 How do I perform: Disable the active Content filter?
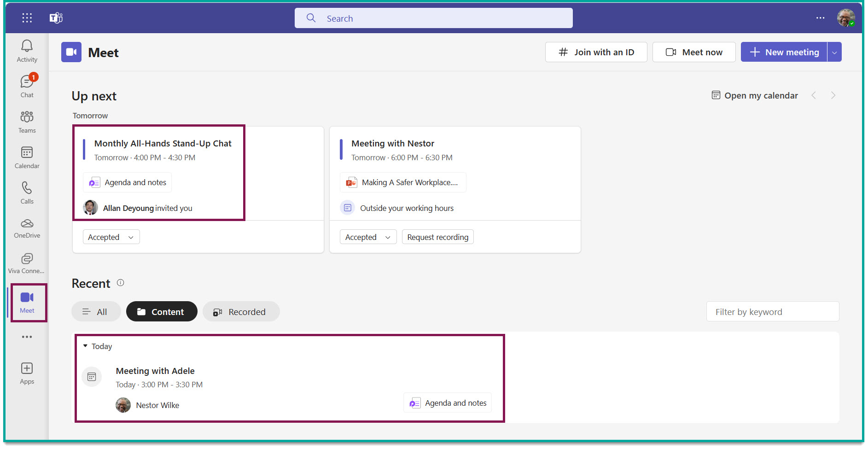(162, 311)
